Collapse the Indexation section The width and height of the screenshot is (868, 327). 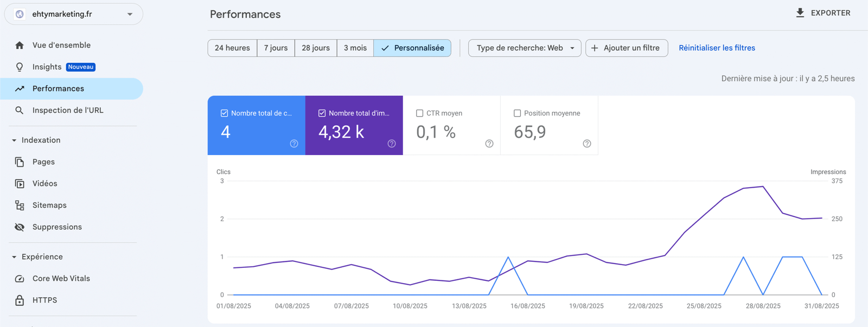coord(14,140)
